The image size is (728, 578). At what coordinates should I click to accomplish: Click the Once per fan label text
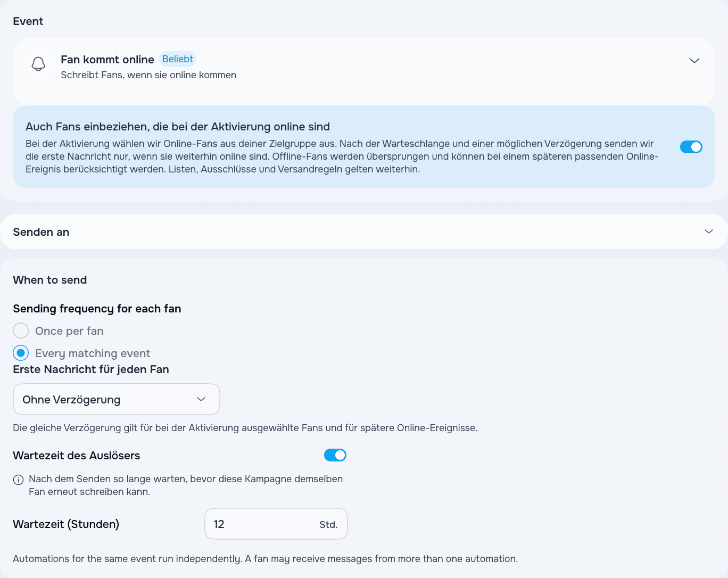(69, 331)
